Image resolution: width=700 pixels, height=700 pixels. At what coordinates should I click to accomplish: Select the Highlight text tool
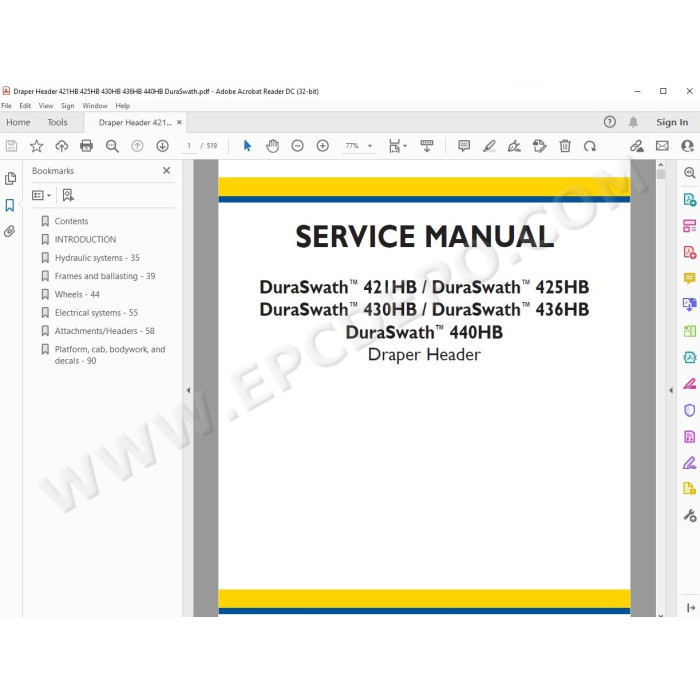click(489, 146)
